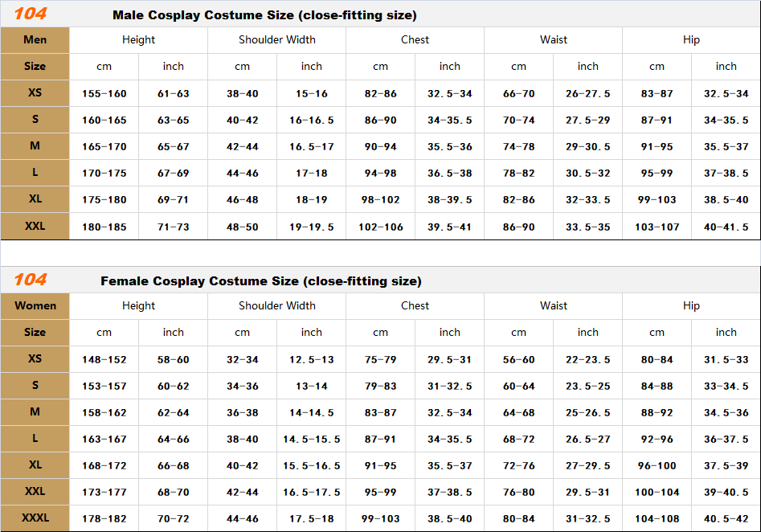This screenshot has width=761, height=532.
Task: Click the women's XS waist cm cell 56-60
Action: click(518, 360)
